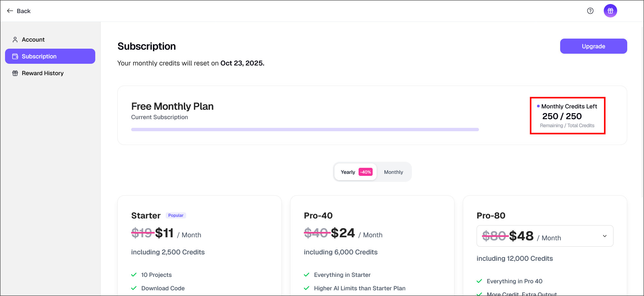Image resolution: width=644 pixels, height=296 pixels.
Task: Go Back to the previous page
Action: click(x=23, y=11)
